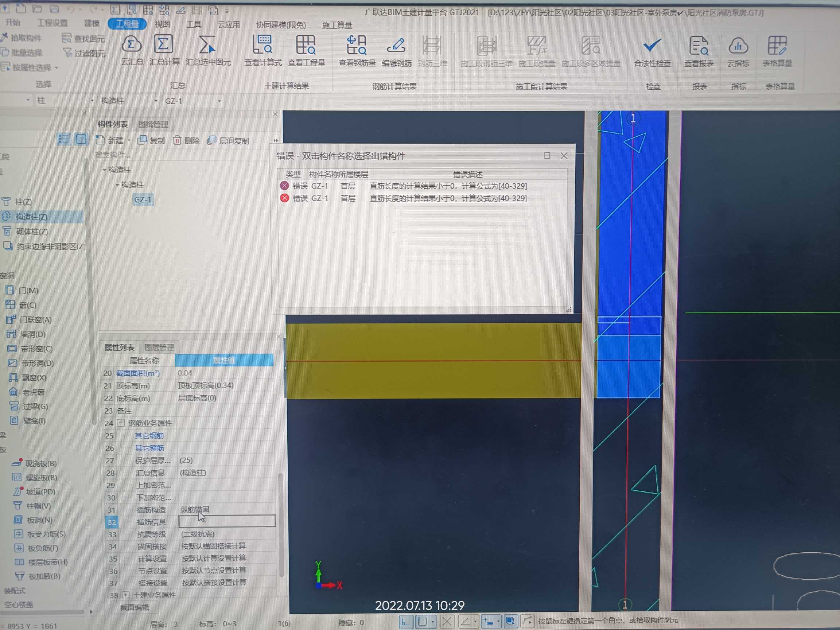
Task: Close the 错误 error dialog
Action: [564, 156]
